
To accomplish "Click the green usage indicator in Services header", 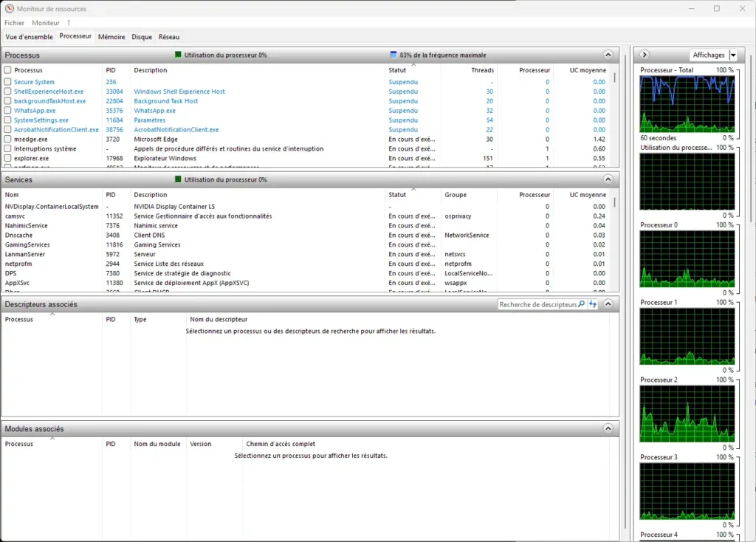I will click(x=178, y=179).
